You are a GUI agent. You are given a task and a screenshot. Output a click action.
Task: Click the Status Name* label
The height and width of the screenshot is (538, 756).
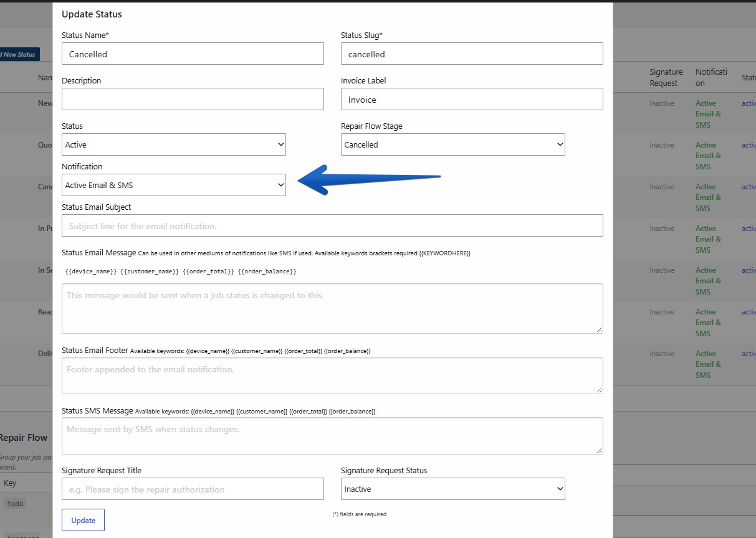[85, 35]
